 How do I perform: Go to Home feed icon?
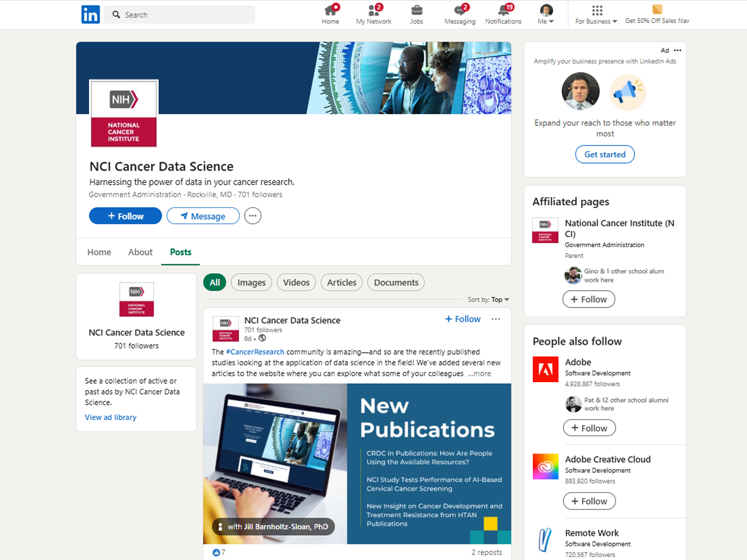(331, 11)
